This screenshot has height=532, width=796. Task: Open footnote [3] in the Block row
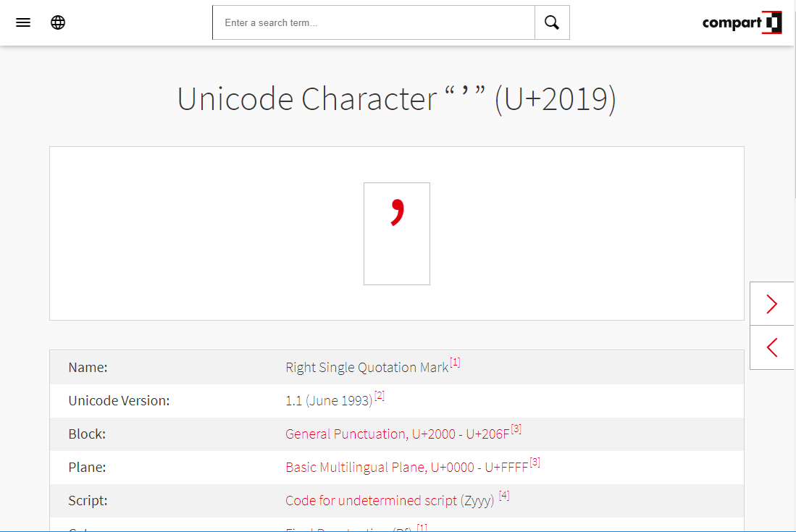(516, 429)
